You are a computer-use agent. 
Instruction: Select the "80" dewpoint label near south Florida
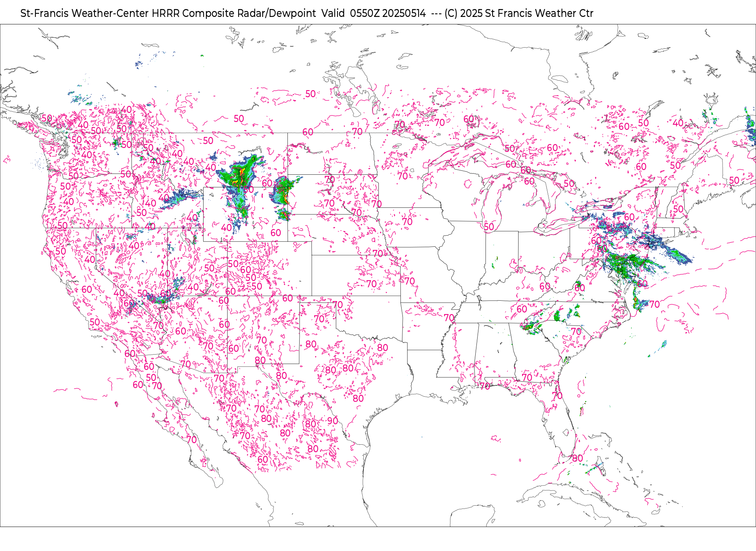pos(578,458)
